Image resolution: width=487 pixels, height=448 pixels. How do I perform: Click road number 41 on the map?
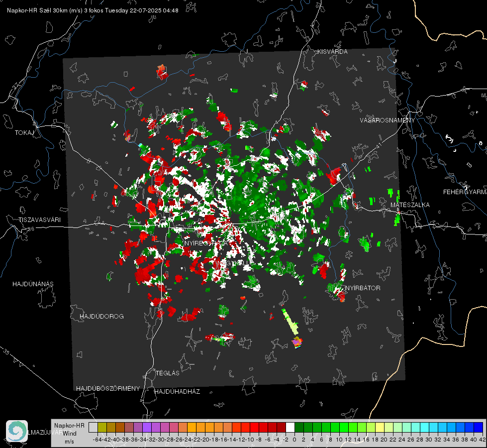[x=378, y=145]
